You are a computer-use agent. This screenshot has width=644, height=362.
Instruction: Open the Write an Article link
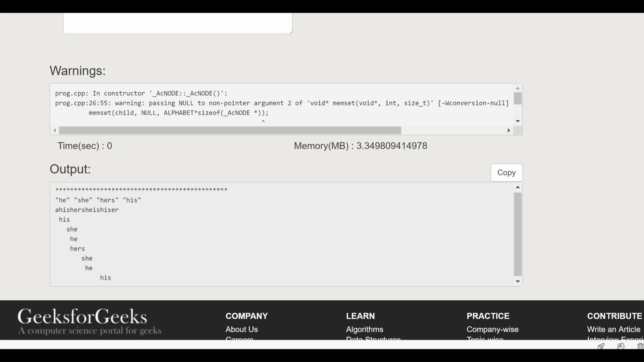pos(613,329)
